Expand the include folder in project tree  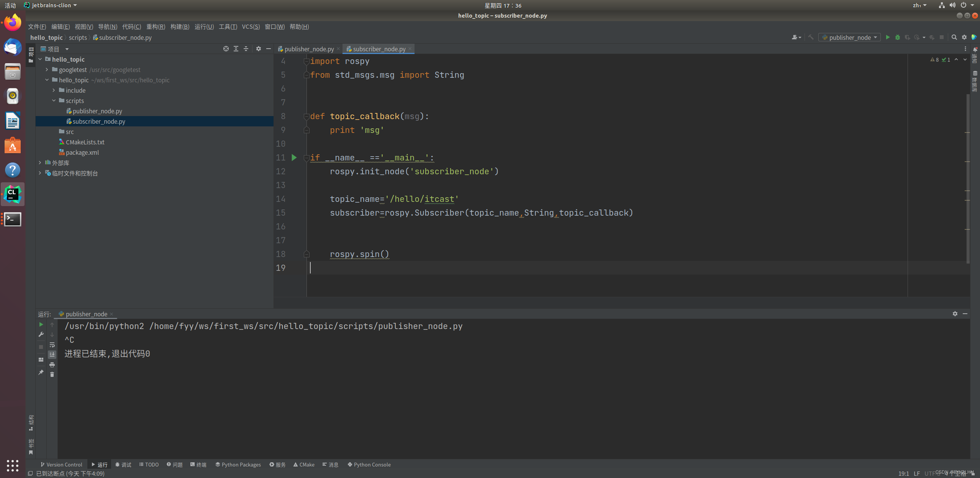[54, 90]
